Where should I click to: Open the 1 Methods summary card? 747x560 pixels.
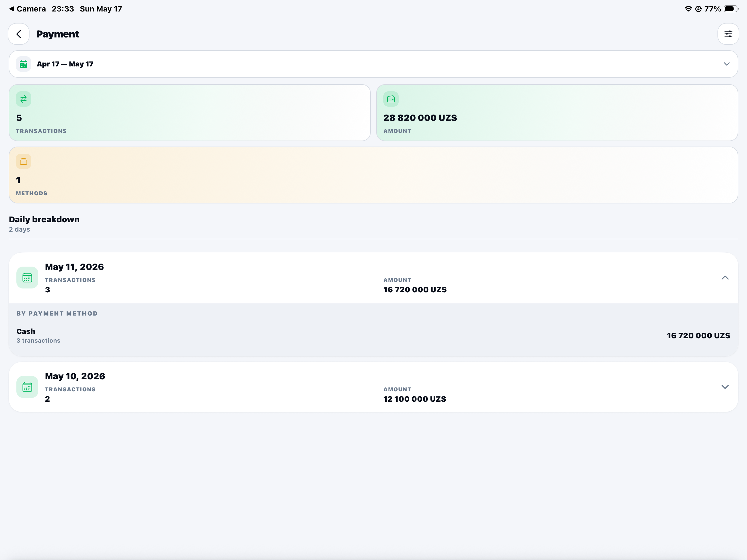[x=373, y=175]
